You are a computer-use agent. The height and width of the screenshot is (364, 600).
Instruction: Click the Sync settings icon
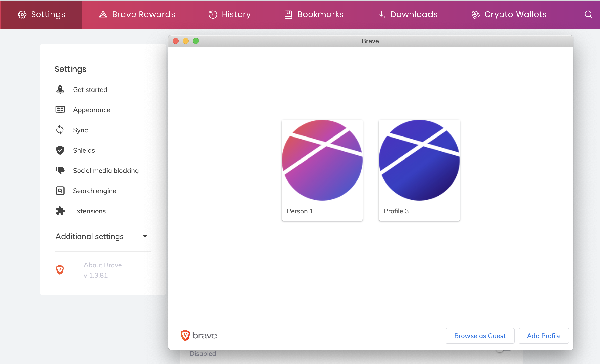tap(60, 130)
